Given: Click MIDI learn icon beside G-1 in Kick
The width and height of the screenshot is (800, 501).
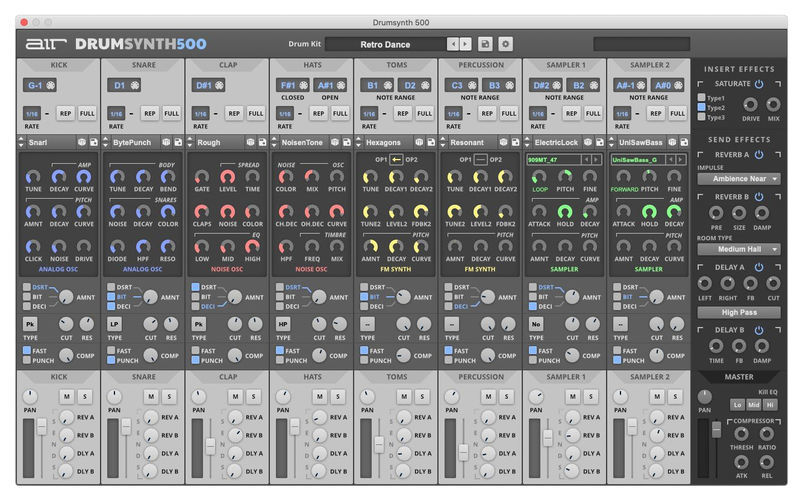Looking at the screenshot, I should [51, 85].
